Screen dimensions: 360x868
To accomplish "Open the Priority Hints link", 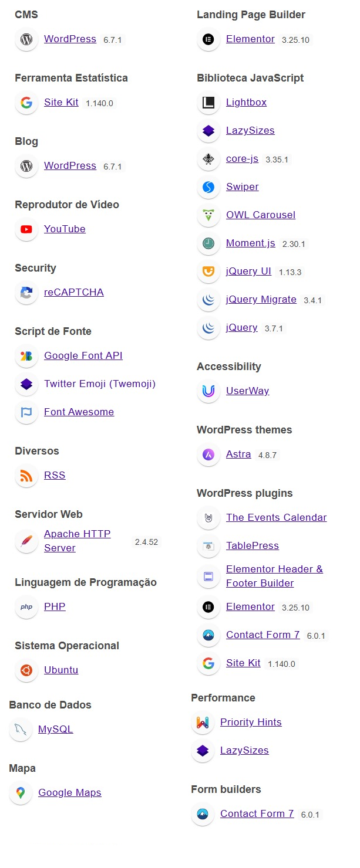I will tap(251, 722).
